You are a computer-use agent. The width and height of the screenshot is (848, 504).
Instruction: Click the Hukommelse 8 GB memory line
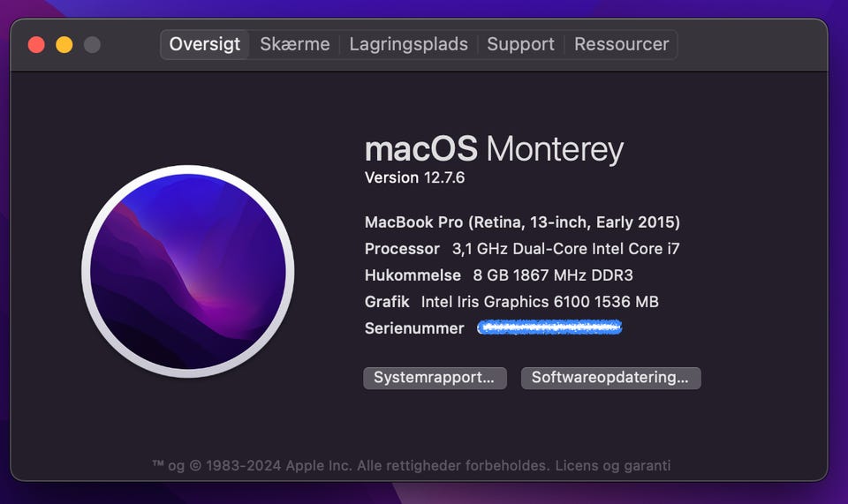(x=498, y=275)
